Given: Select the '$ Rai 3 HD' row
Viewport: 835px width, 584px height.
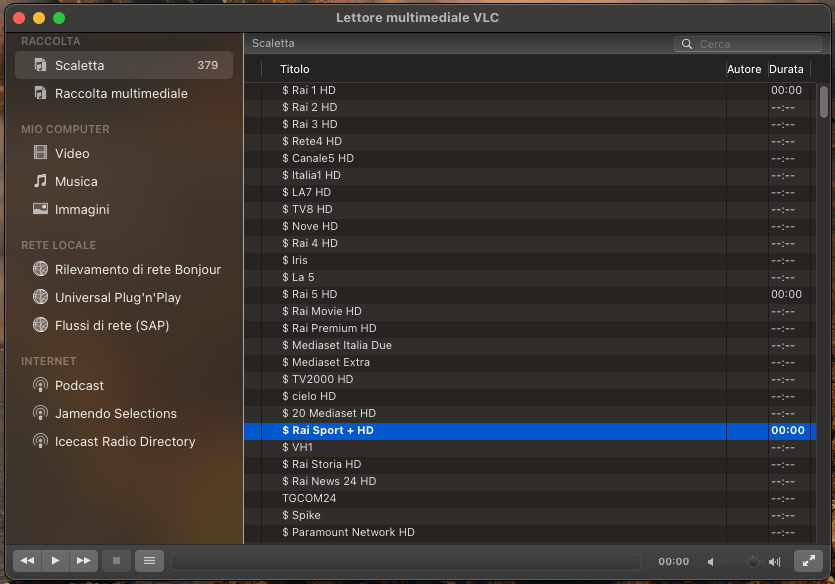Looking at the screenshot, I should [530, 125].
